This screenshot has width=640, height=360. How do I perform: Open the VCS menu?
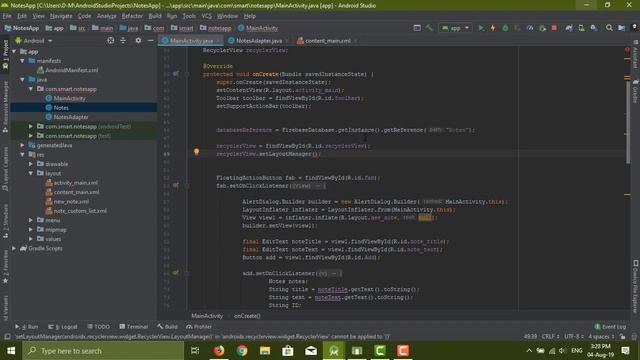[x=207, y=16]
